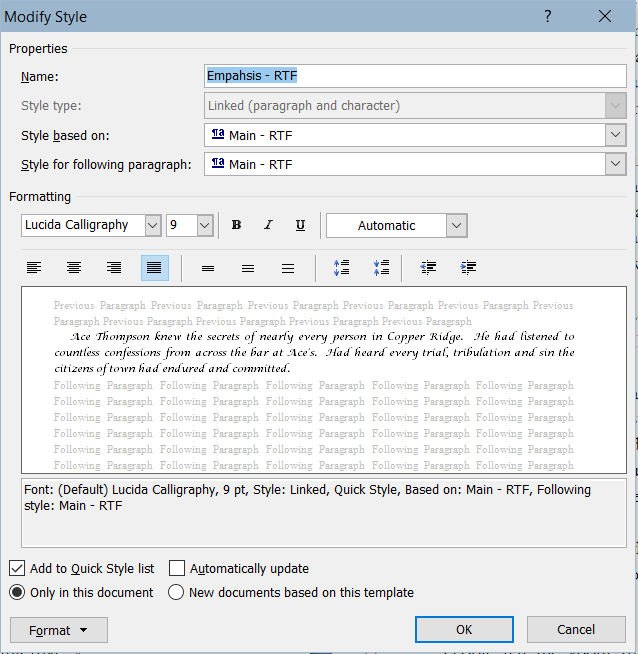
Task: Click the Lucida Calligraphy font field
Action: [x=83, y=225]
